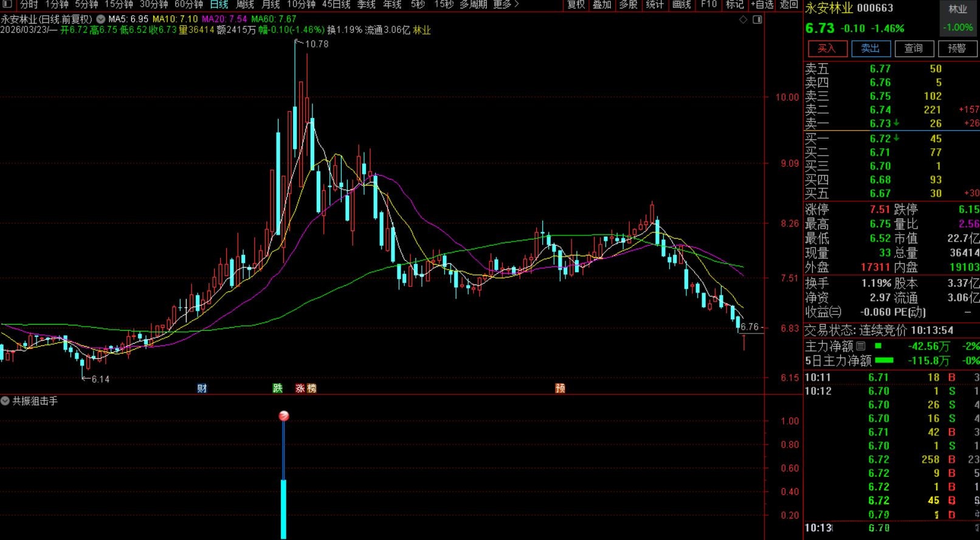Click the 榜 marker icon

(x=311, y=388)
